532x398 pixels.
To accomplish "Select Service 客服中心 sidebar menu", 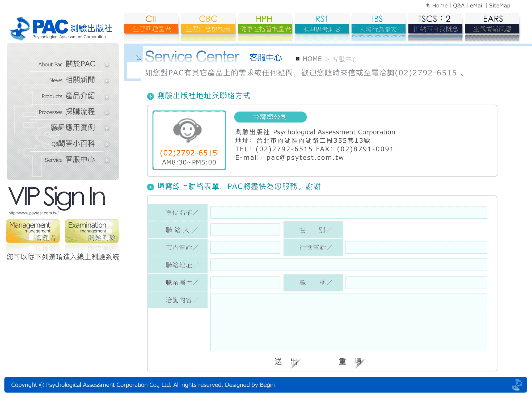I will (70, 160).
